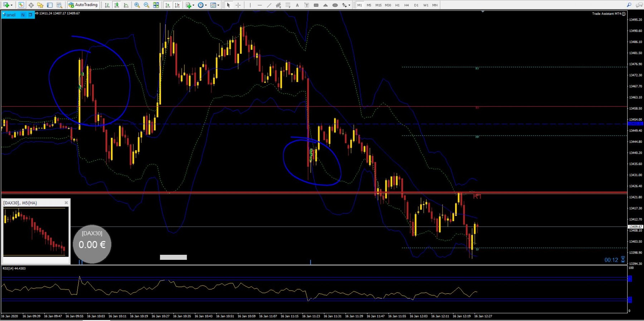
Task: Switch to M30 timeframe
Action: tap(388, 5)
